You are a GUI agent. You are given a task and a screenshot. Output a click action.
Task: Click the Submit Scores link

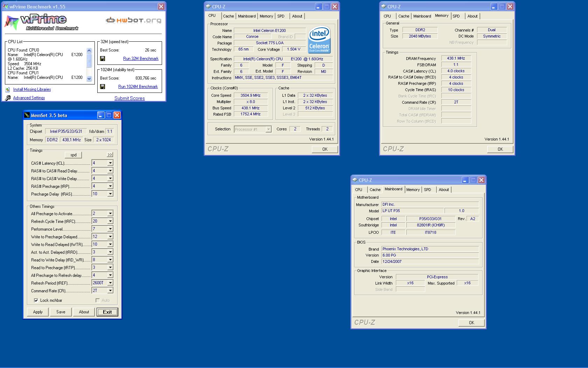[x=129, y=98]
